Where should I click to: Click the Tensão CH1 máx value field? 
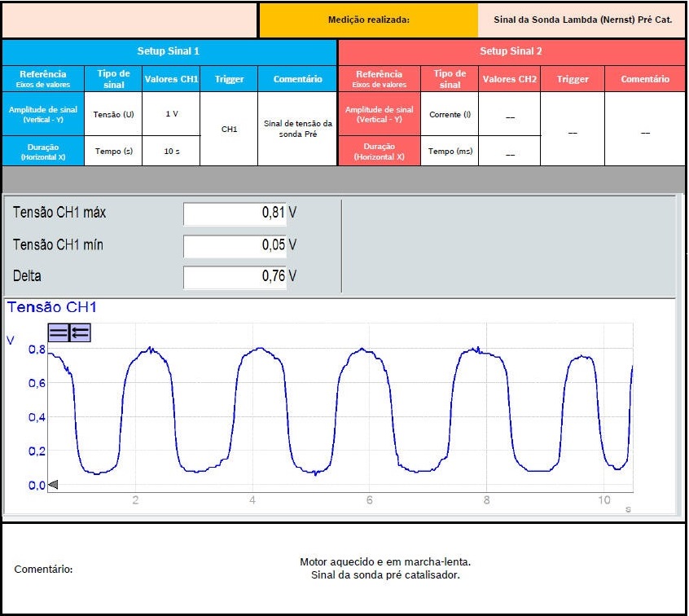pyautogui.click(x=240, y=213)
